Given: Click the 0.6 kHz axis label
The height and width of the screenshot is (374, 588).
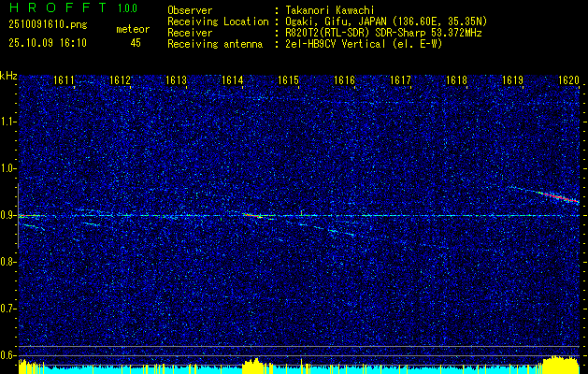Looking at the screenshot, I should 8,355.
